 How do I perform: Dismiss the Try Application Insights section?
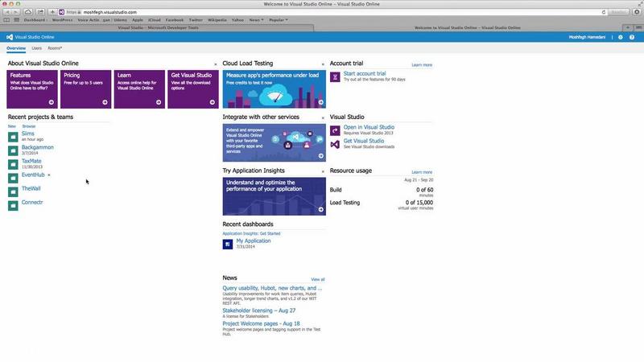(323, 171)
